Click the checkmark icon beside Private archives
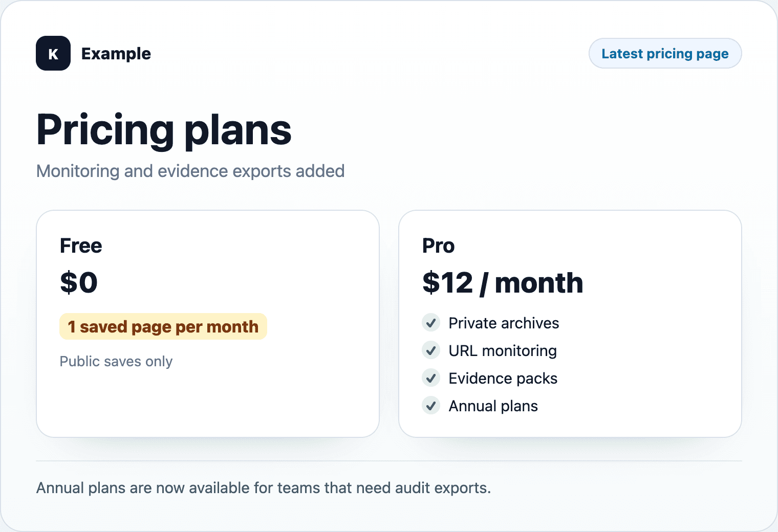Viewport: 778px width, 532px height. [x=431, y=323]
